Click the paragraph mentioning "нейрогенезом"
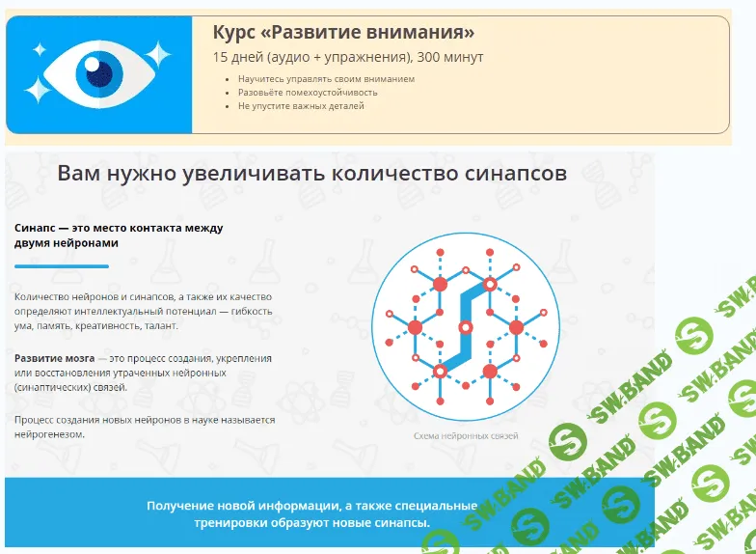 point(145,427)
